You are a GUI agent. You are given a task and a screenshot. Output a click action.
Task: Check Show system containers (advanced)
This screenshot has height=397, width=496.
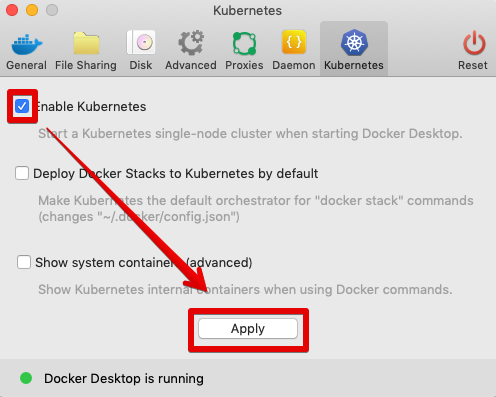pos(24,262)
